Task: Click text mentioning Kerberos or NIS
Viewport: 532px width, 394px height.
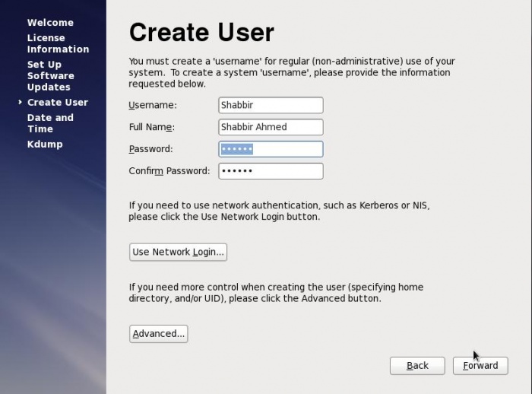Action: tap(279, 211)
